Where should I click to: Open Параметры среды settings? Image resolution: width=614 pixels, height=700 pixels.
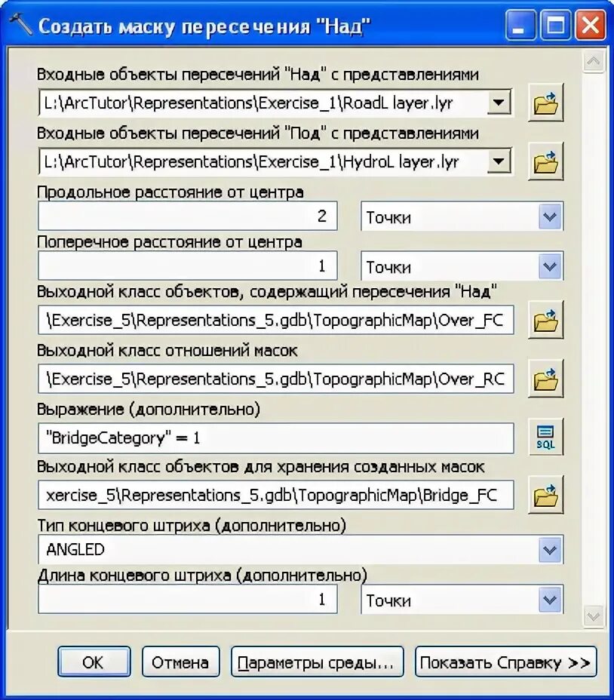317,662
